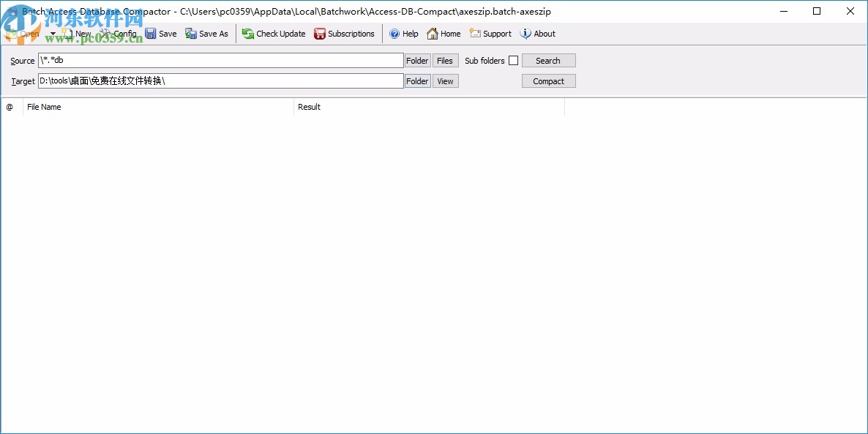Viewport: 868px width, 434px height.
Task: Contact Support via the envelope icon
Action: coord(490,34)
